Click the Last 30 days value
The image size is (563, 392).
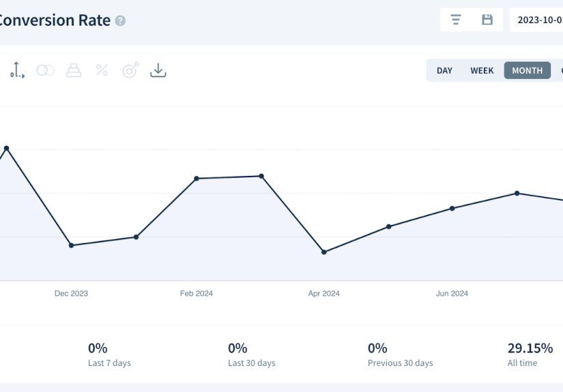(x=237, y=348)
